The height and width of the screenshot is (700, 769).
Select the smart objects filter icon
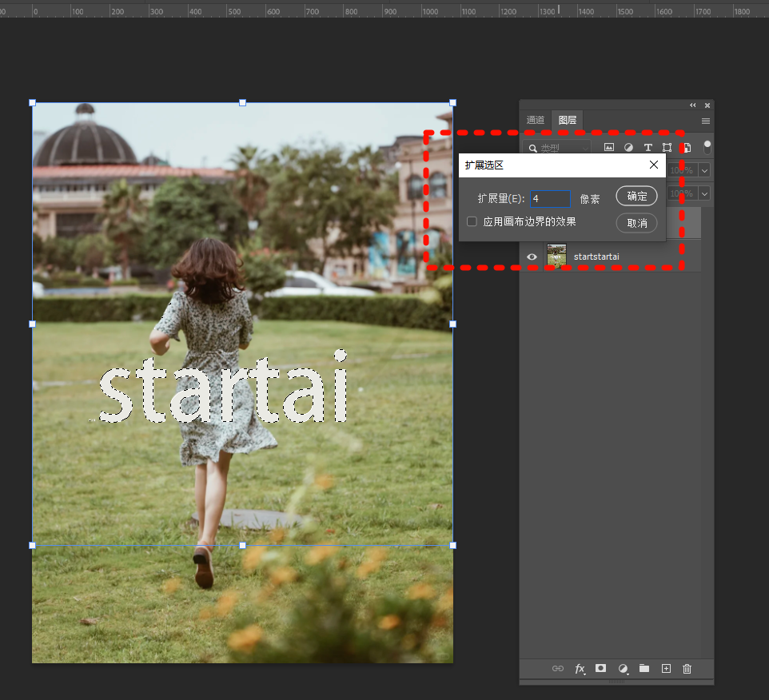coord(686,147)
